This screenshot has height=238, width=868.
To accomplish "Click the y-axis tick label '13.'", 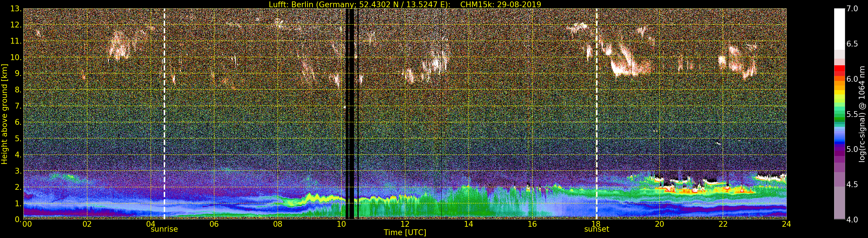I will click(x=16, y=9).
